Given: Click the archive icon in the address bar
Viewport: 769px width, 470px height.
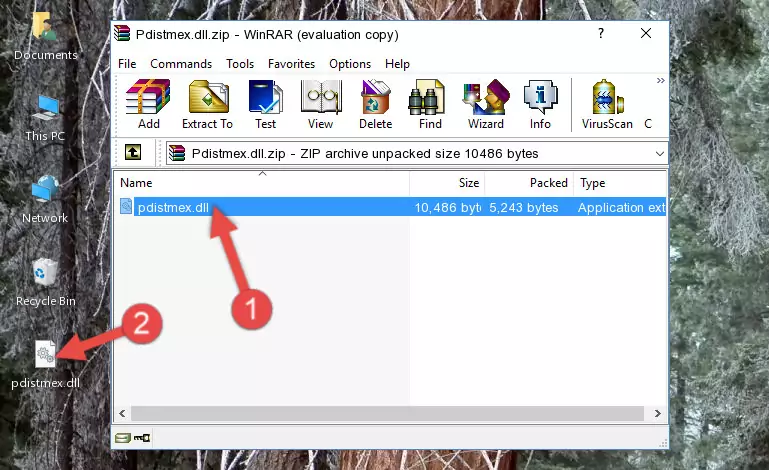Looking at the screenshot, I should pyautogui.click(x=177, y=154).
